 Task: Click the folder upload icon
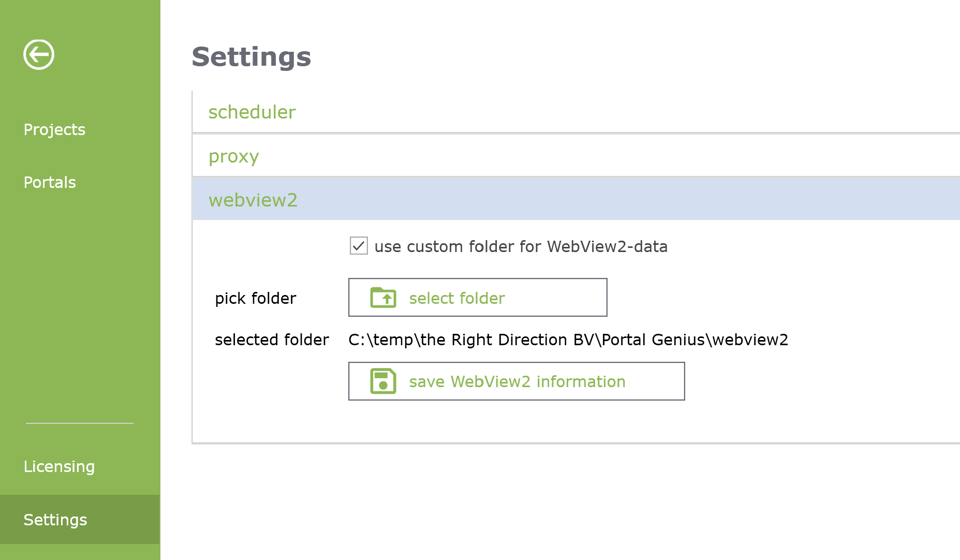pos(383,298)
